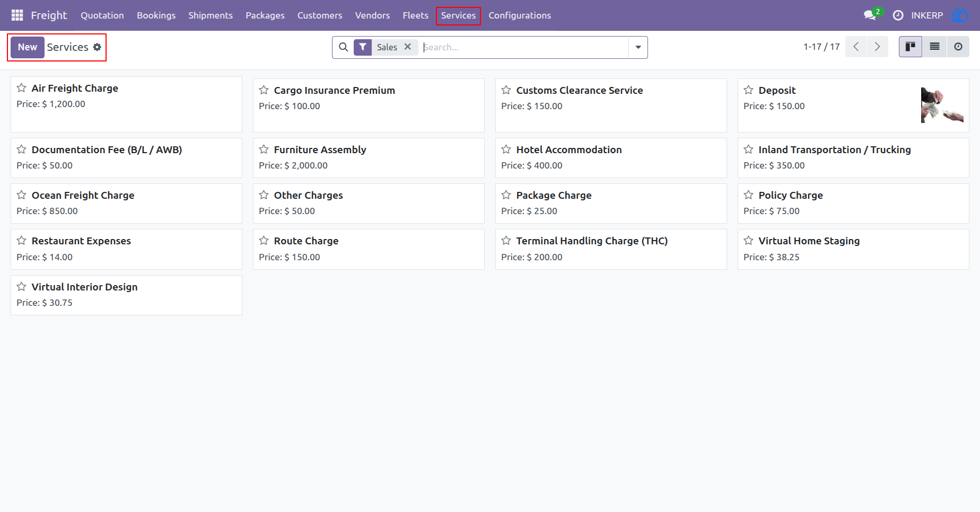
Task: Open the Ocean Freight Charge service card
Action: point(126,204)
